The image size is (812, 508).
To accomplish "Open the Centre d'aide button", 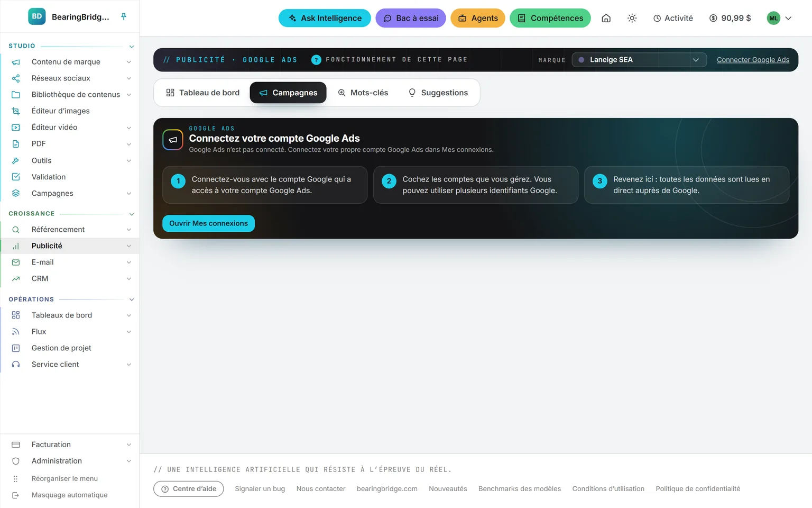I will (189, 489).
